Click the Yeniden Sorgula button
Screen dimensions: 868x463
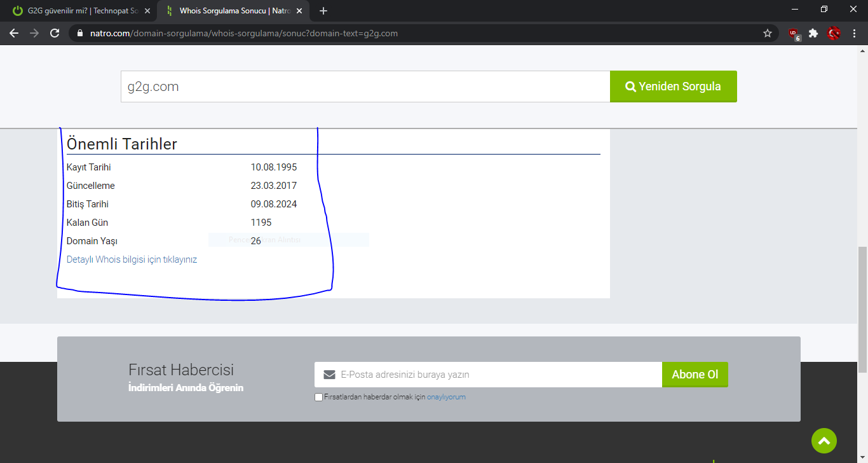coord(674,86)
